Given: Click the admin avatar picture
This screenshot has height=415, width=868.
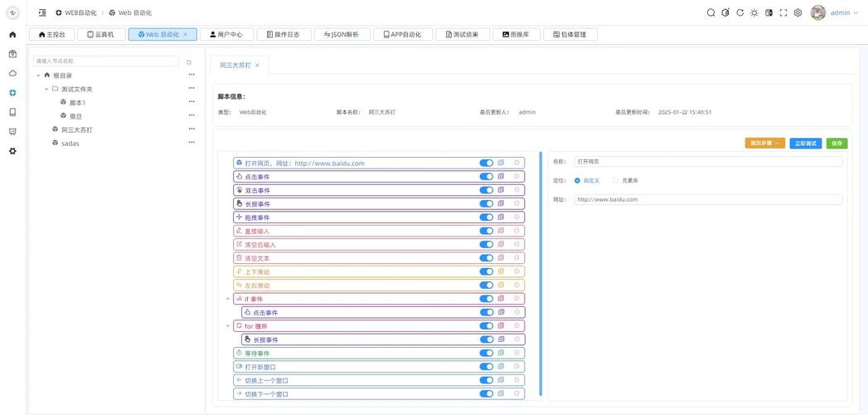Looking at the screenshot, I should [x=817, y=12].
